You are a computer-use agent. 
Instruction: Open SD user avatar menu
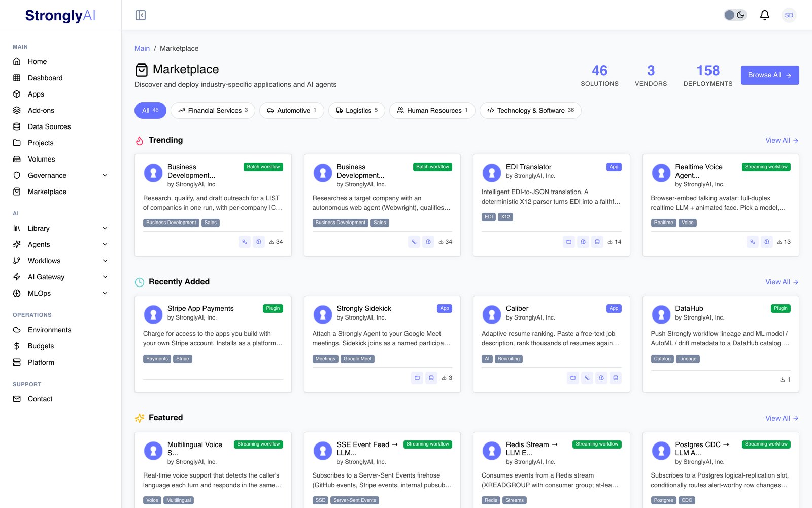[x=789, y=15]
